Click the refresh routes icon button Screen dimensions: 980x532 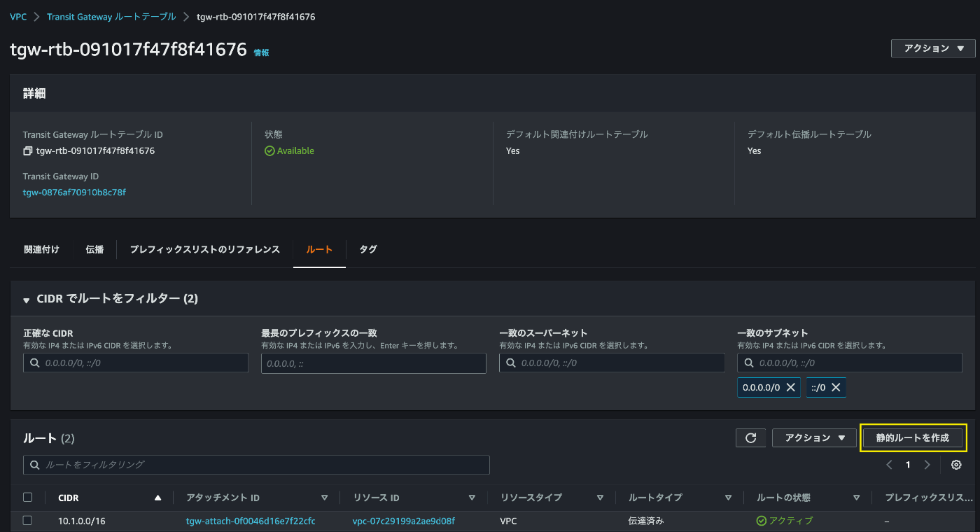(751, 437)
